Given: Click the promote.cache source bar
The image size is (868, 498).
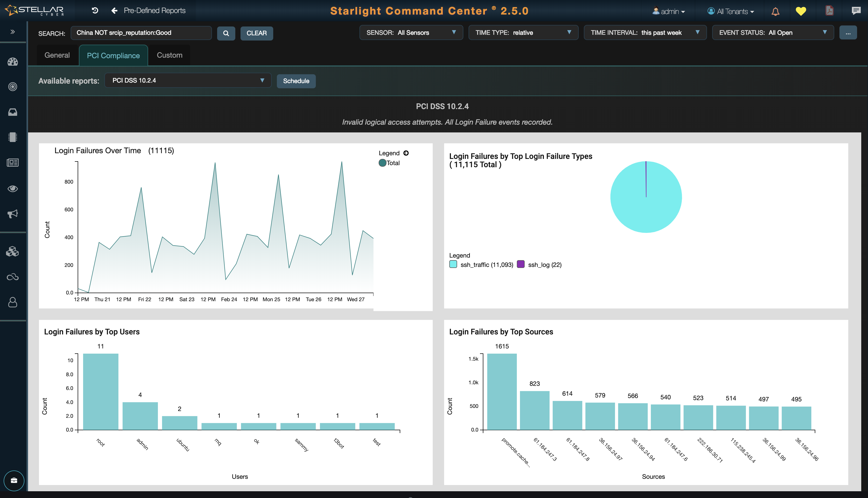Looking at the screenshot, I should click(x=502, y=392).
